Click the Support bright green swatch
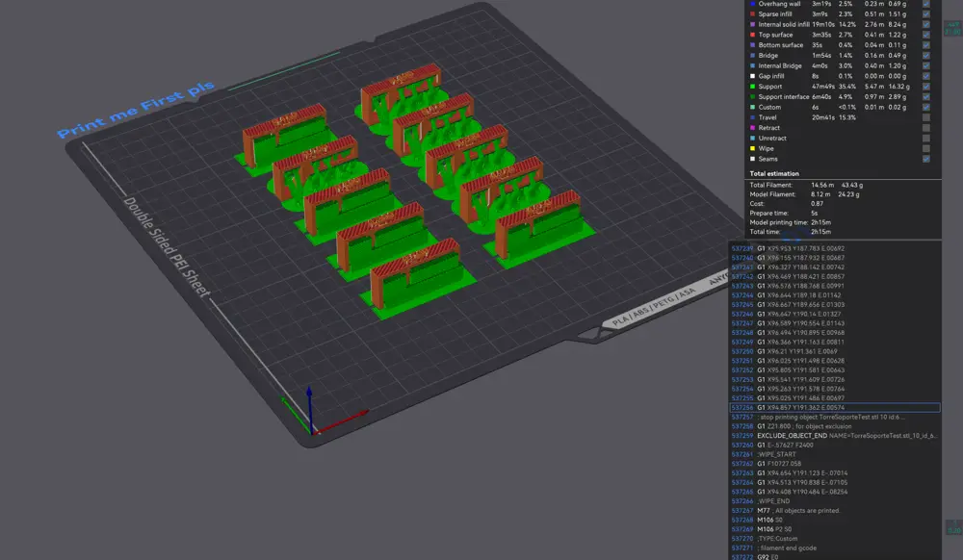The width and height of the screenshot is (963, 560). tap(752, 87)
